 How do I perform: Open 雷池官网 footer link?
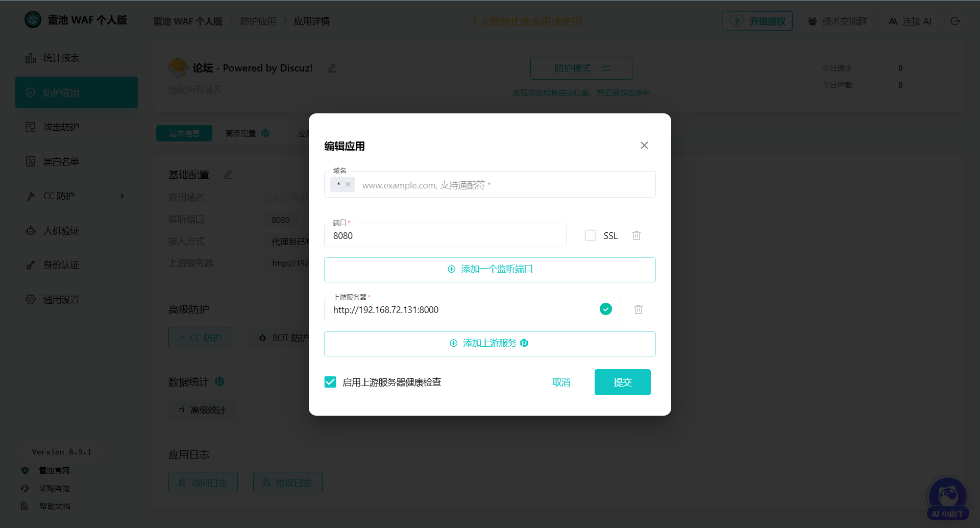(54, 470)
